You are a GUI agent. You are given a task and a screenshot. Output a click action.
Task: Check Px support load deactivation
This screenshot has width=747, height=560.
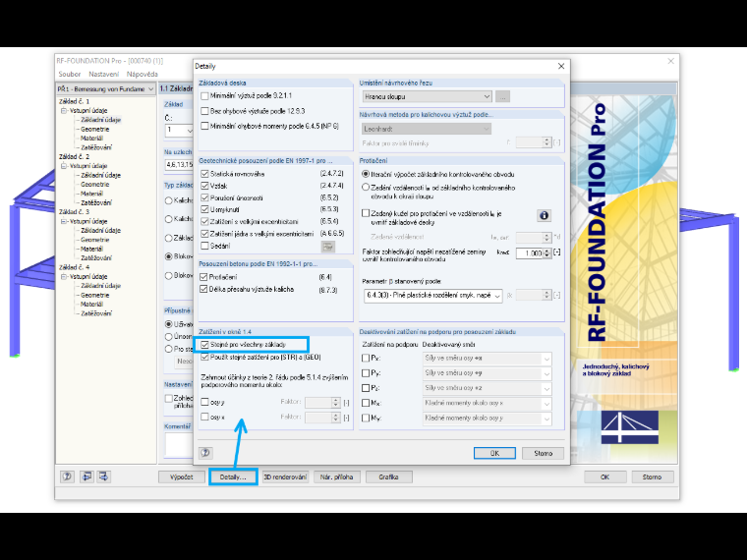[x=366, y=358]
